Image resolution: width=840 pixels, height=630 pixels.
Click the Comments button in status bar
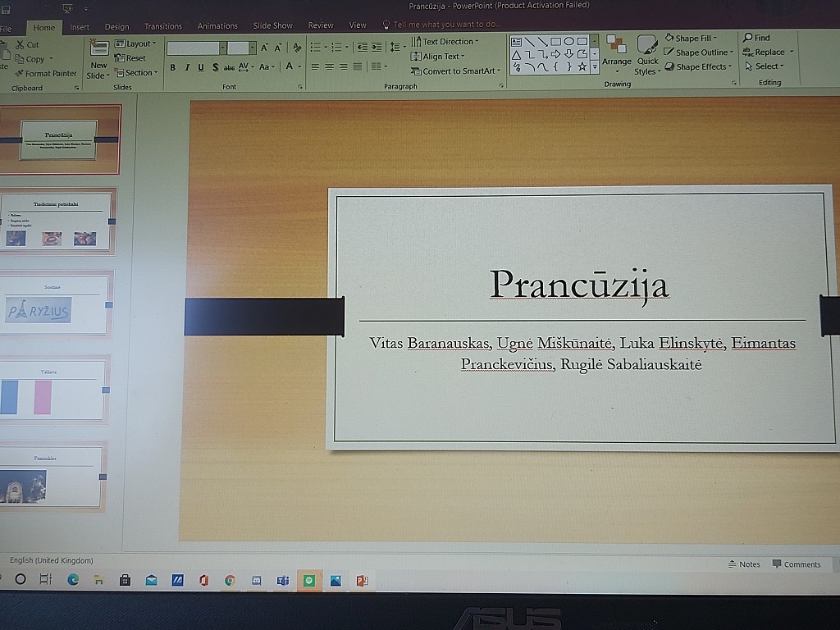(x=796, y=564)
